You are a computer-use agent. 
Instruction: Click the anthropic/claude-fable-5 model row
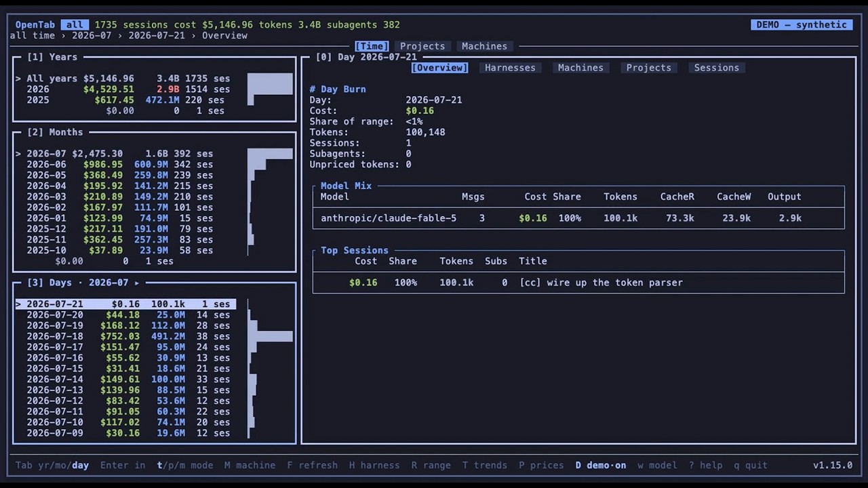coord(578,218)
